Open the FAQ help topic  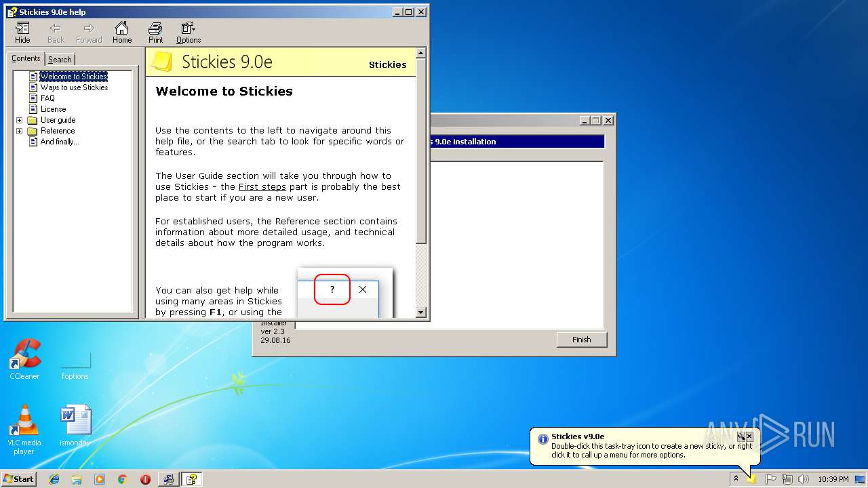pos(47,98)
